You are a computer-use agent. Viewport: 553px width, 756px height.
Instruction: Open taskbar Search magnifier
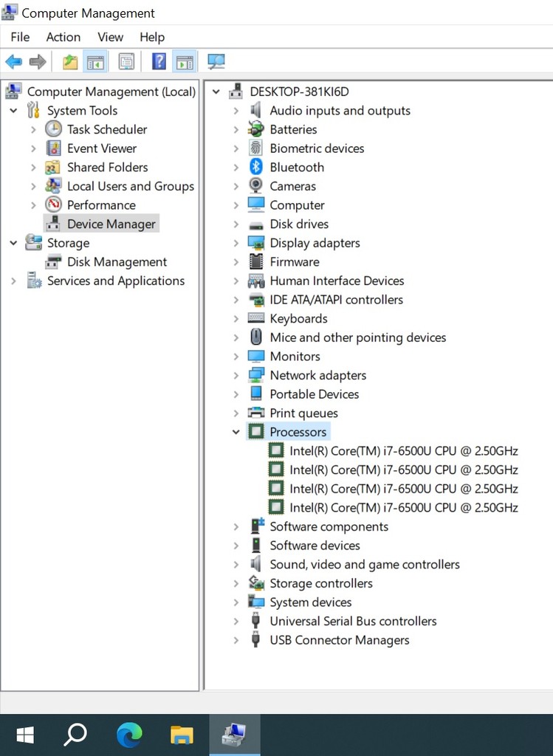[76, 735]
